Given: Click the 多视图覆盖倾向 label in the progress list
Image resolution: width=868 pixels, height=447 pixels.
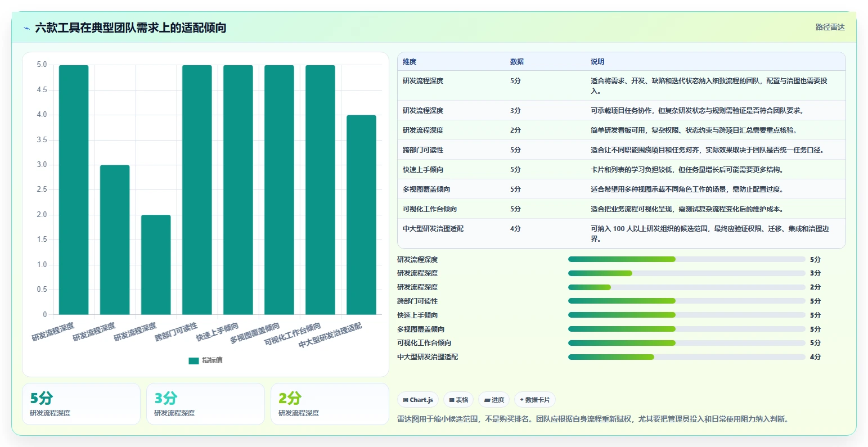Looking at the screenshot, I should pyautogui.click(x=421, y=329).
